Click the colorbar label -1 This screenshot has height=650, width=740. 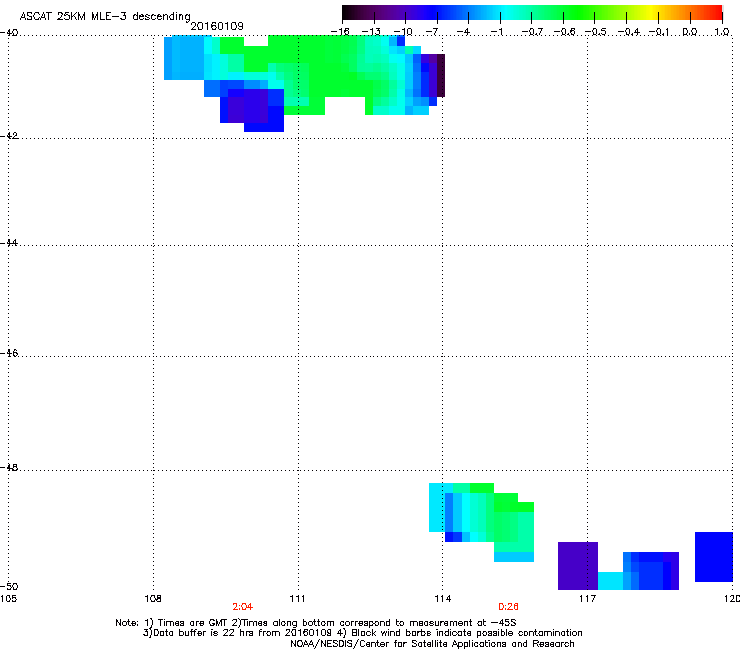click(496, 32)
